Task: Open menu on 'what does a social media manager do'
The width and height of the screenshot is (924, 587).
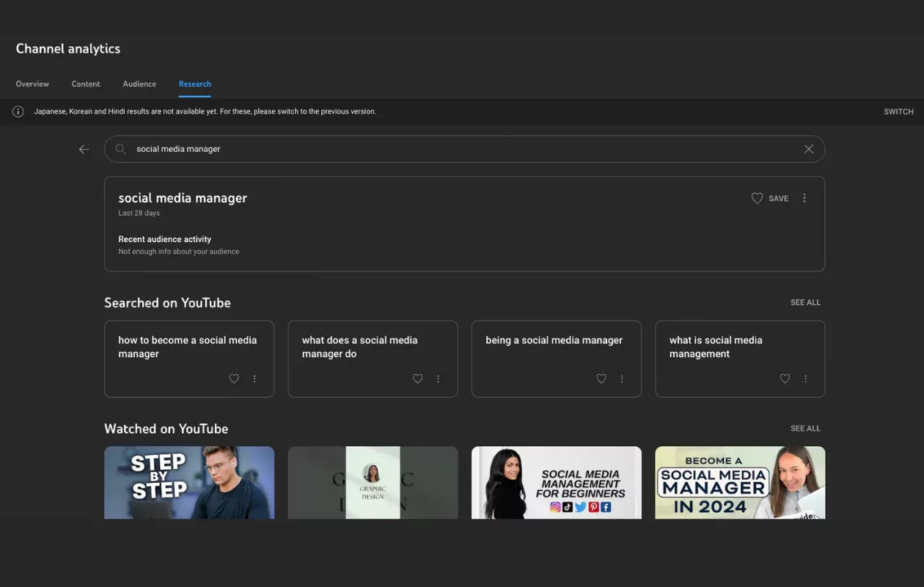Action: coord(439,379)
